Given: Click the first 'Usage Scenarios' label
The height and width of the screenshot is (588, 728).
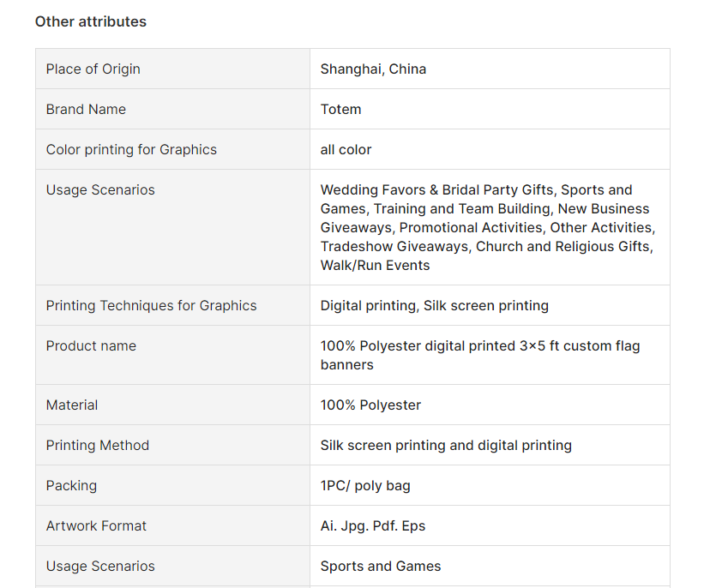Looking at the screenshot, I should (100, 189).
